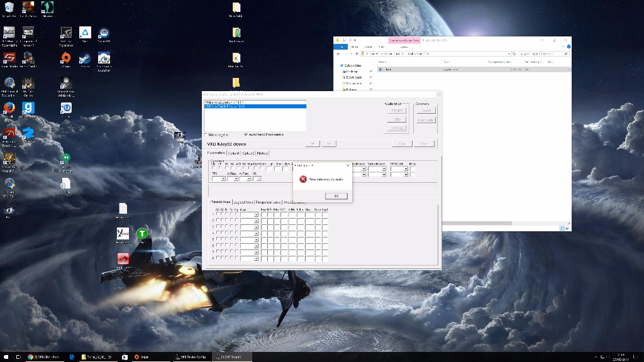Viewport: 644px width, 362px height.
Task: Open the Recycle Bin on the desktop
Action: coord(9,8)
